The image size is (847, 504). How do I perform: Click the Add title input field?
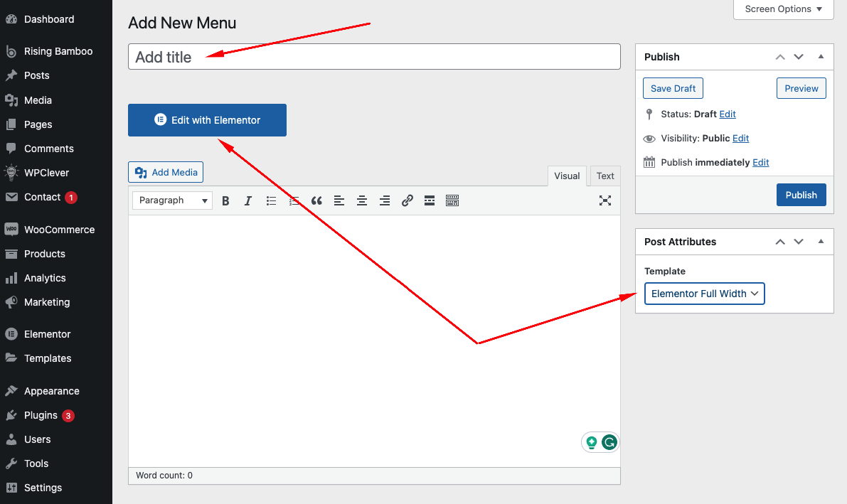click(x=374, y=57)
